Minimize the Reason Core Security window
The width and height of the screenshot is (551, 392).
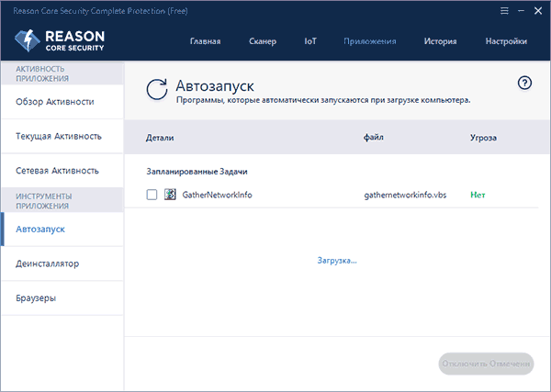[x=520, y=9]
